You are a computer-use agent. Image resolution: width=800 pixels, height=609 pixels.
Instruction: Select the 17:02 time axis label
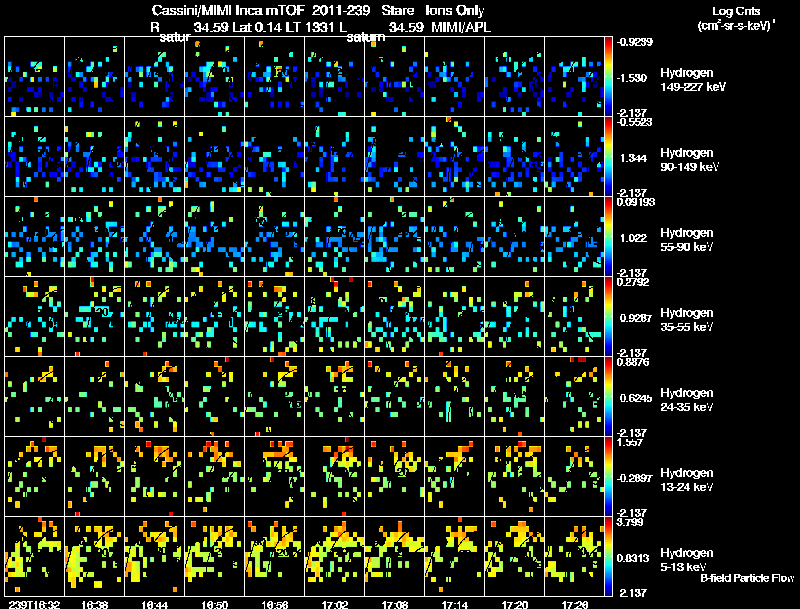point(335,604)
